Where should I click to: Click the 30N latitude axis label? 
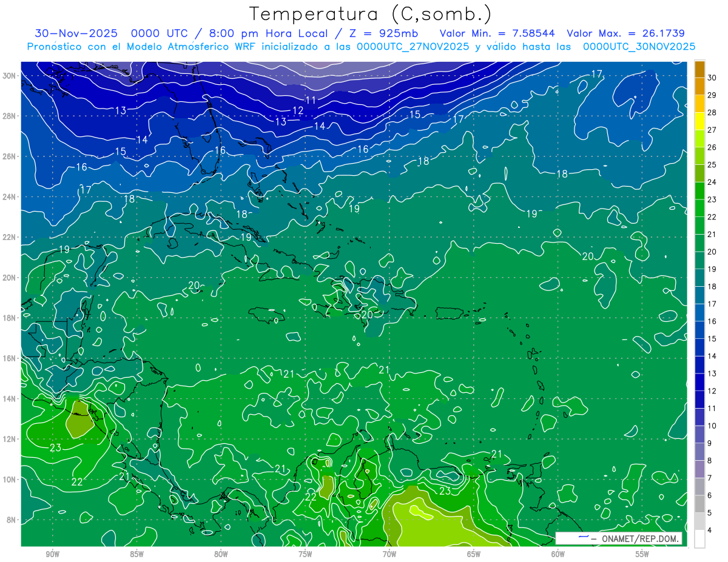[10, 76]
